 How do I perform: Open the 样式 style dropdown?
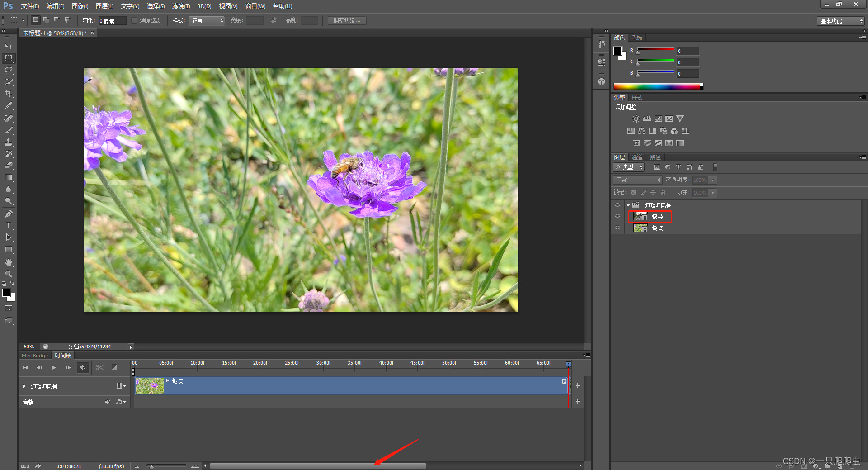pos(207,20)
